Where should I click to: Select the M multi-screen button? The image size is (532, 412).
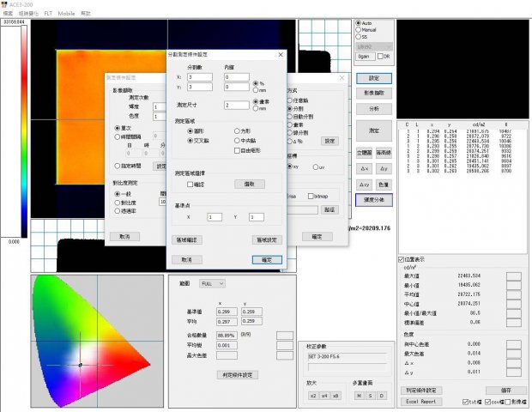click(x=357, y=395)
